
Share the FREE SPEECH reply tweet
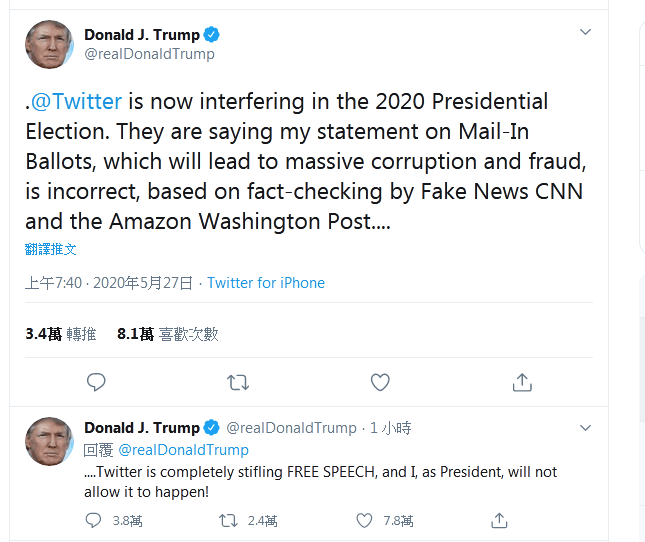click(x=499, y=520)
